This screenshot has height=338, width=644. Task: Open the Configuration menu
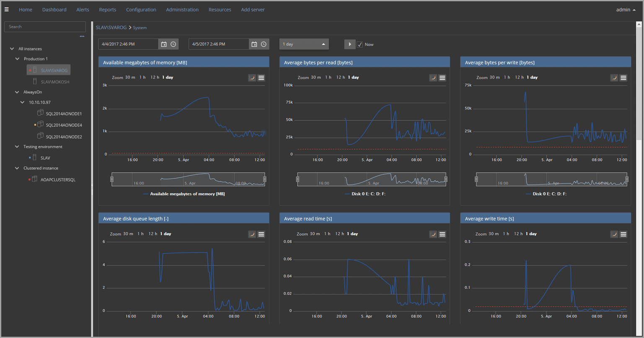(x=141, y=10)
